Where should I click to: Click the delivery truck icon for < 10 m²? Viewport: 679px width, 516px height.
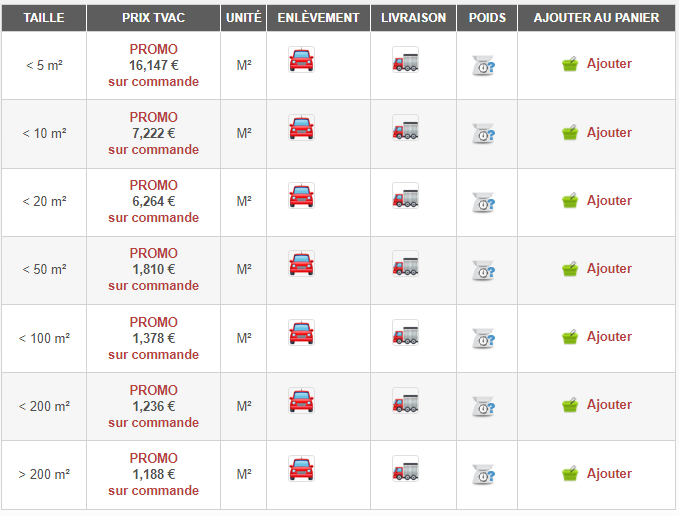coord(405,129)
